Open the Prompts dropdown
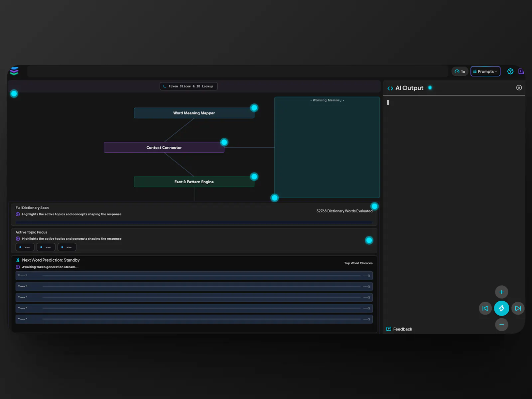This screenshot has width=532, height=399. pos(485,71)
